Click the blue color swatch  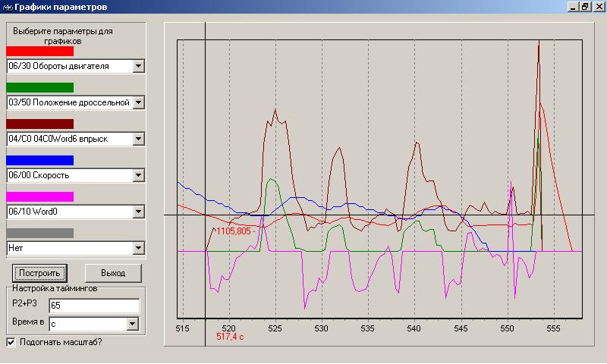(x=39, y=160)
